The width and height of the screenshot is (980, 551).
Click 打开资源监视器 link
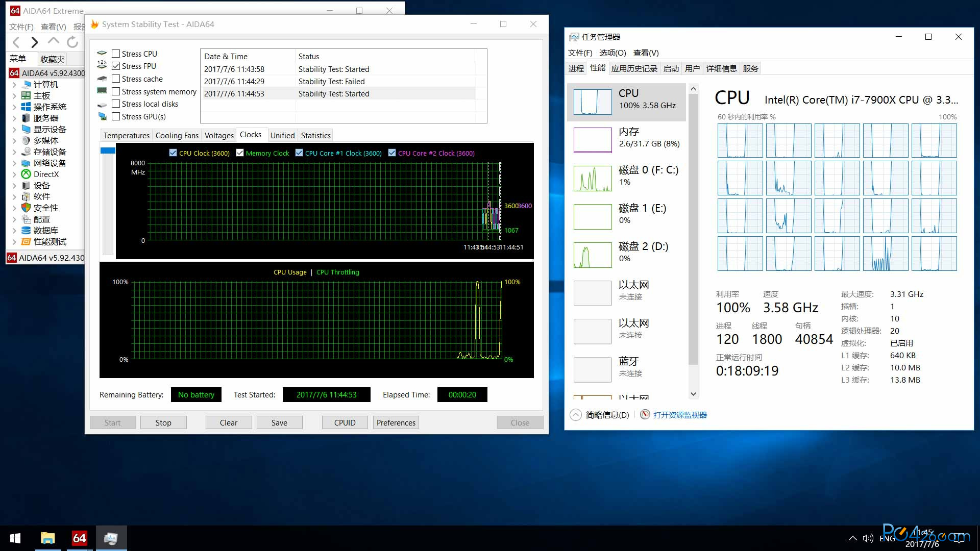[680, 415]
